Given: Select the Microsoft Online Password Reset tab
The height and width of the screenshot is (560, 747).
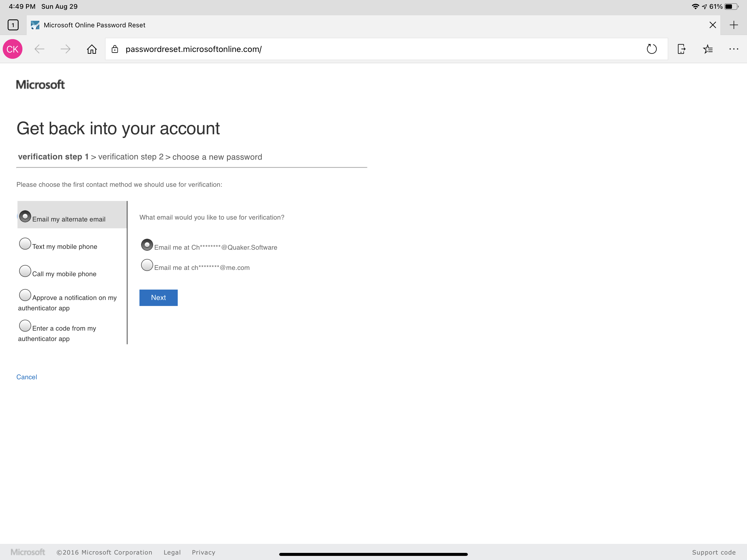Looking at the screenshot, I should (x=95, y=25).
